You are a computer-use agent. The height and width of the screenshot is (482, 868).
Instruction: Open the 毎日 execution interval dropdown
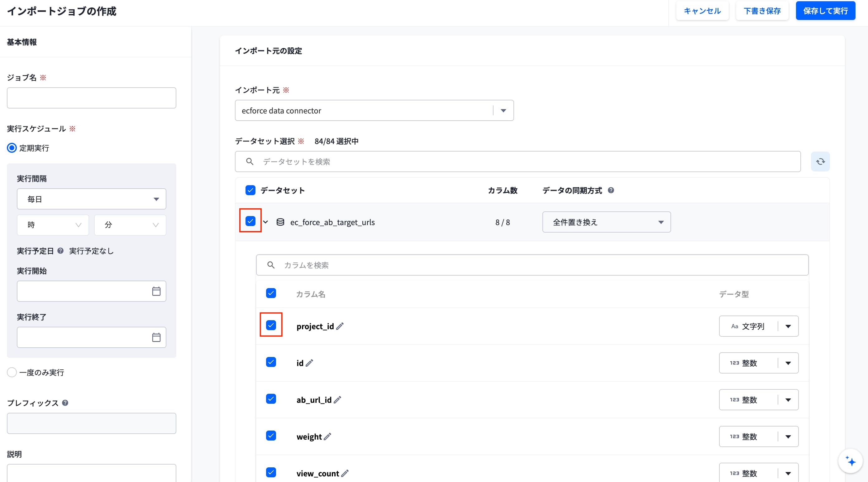[91, 199]
